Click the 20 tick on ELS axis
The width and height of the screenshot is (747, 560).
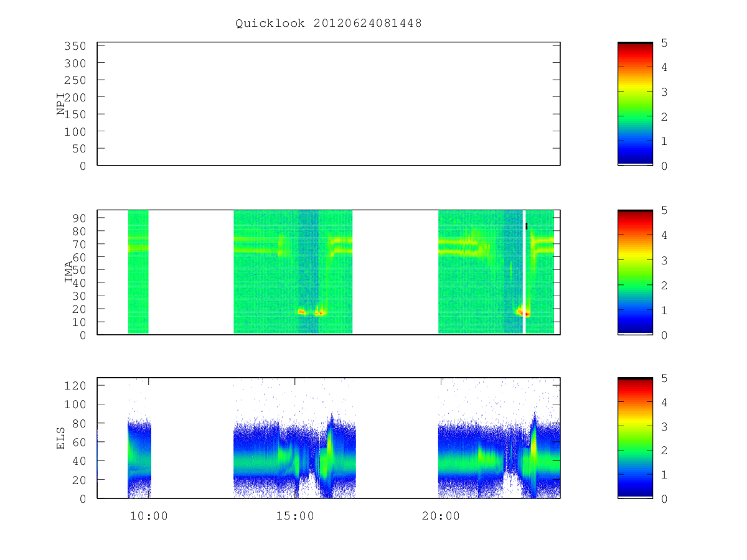pos(80,480)
